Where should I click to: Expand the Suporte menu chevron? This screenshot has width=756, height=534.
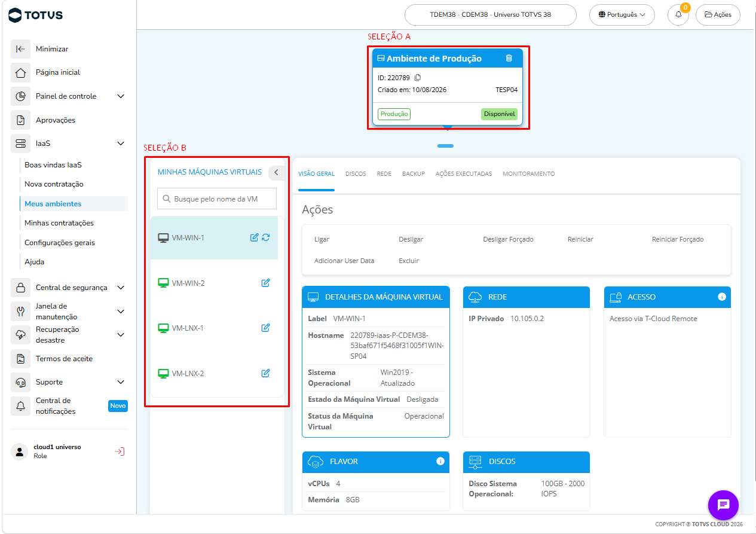pos(121,382)
